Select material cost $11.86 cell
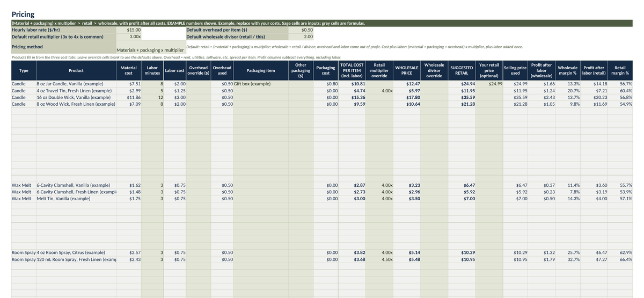The height and width of the screenshot is (298, 644). point(129,98)
